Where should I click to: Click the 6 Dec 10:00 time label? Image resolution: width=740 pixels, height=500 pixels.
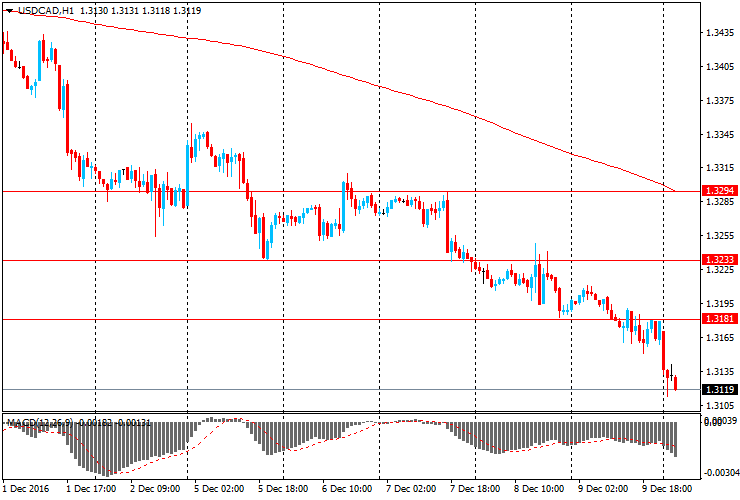[x=347, y=488]
